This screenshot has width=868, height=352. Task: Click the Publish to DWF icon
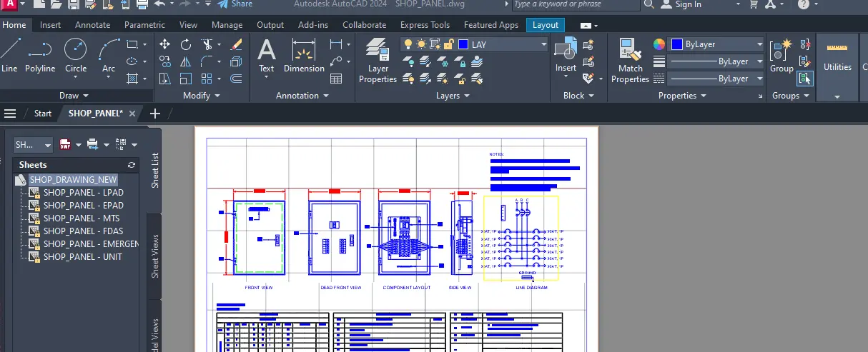pyautogui.click(x=66, y=144)
